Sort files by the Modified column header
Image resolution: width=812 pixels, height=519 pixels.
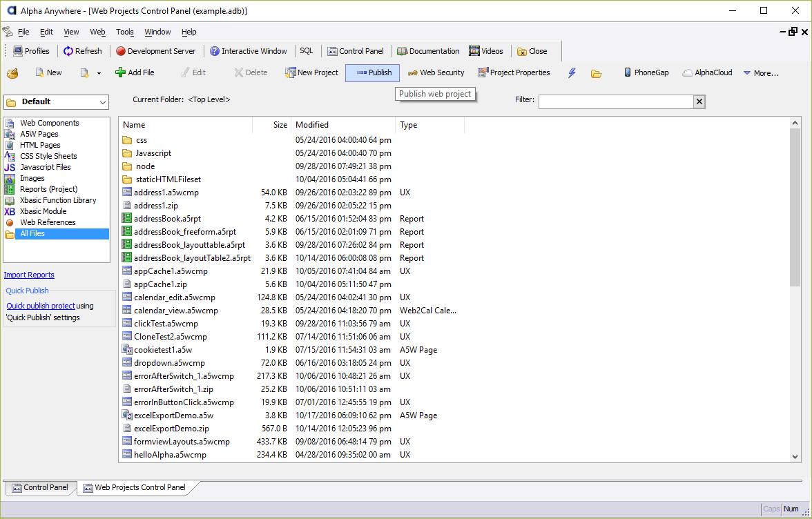(x=343, y=125)
